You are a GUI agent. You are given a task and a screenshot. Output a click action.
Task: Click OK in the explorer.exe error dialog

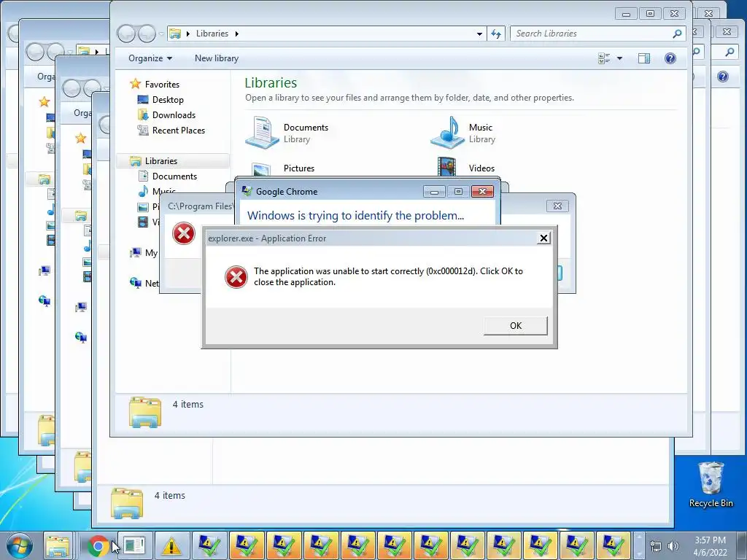516,326
